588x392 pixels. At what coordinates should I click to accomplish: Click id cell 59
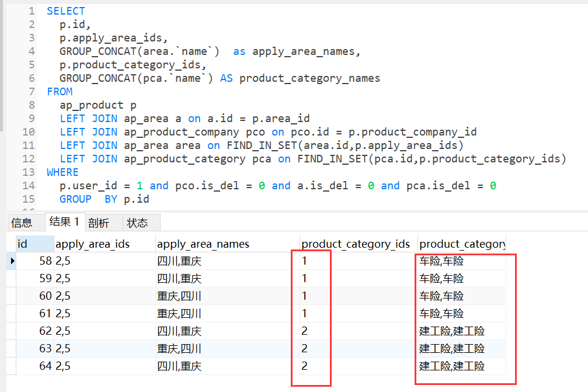click(x=35, y=278)
